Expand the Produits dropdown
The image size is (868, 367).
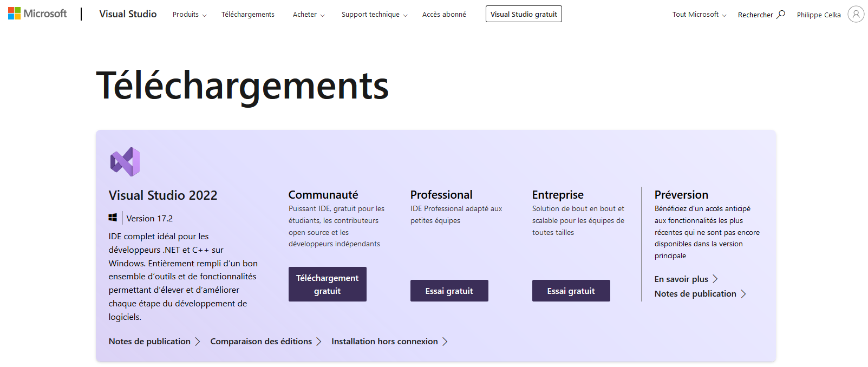tap(190, 15)
